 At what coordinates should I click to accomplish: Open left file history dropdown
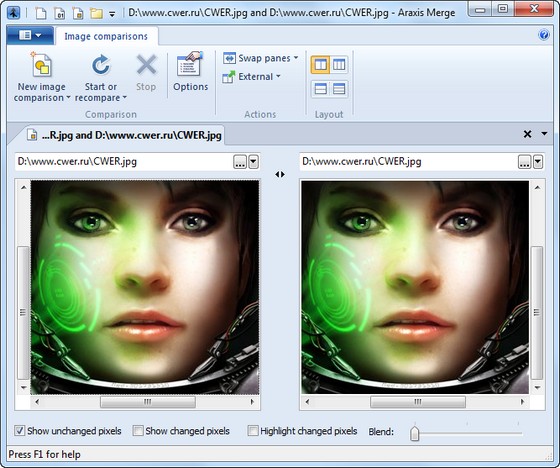click(x=253, y=162)
